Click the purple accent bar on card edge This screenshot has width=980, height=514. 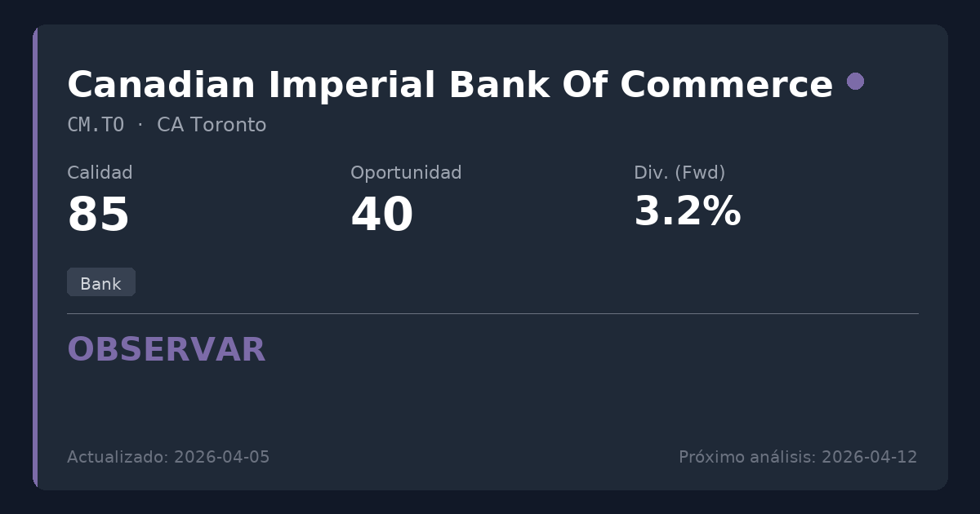[35, 257]
